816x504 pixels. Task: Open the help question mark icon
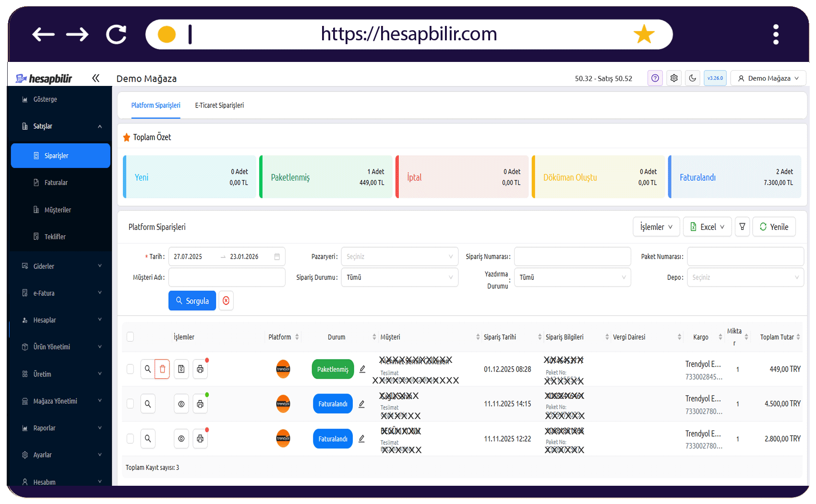pyautogui.click(x=655, y=78)
